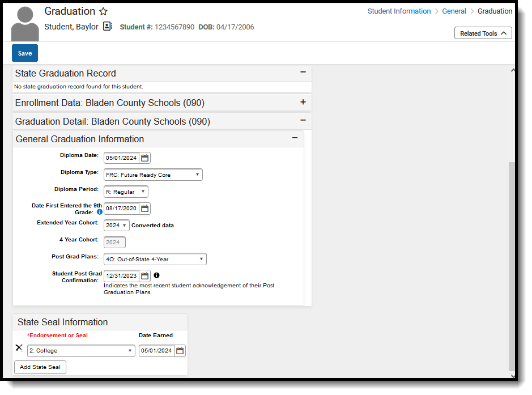Open calendar picker for Date First Entered 9th Grade
This screenshot has height=395, width=532.
pos(145,209)
